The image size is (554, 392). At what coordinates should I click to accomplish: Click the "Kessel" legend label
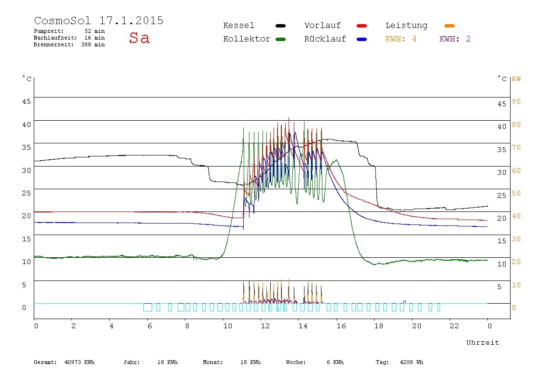238,26
